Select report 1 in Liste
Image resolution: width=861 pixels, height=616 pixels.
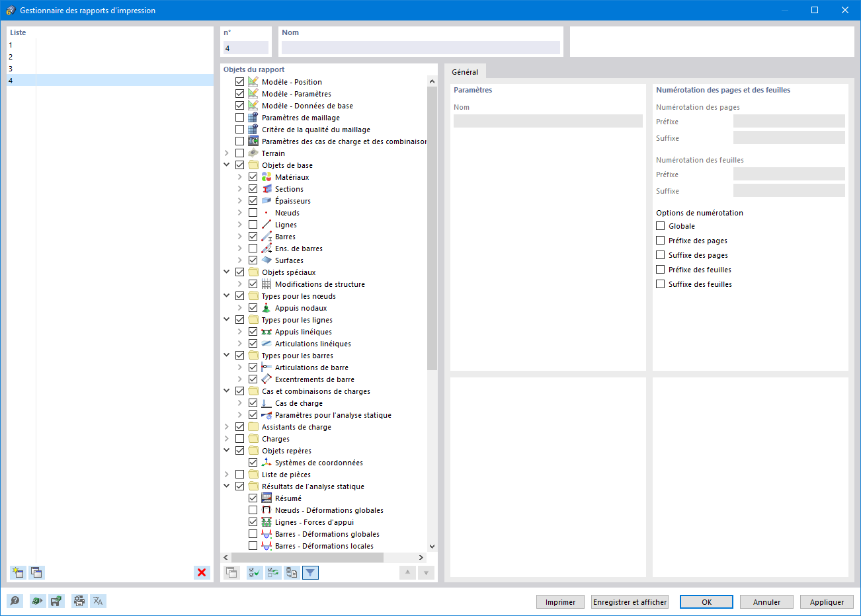click(x=110, y=45)
